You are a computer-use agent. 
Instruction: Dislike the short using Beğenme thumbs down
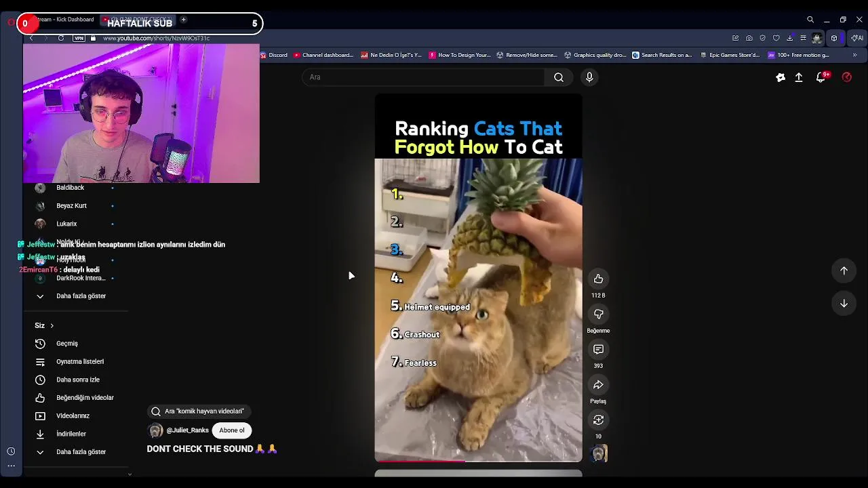598,314
